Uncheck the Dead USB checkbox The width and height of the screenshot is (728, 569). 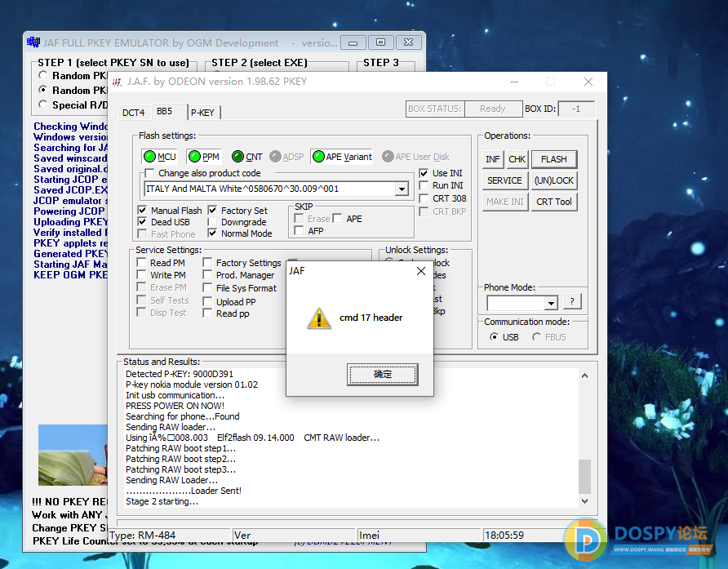click(143, 222)
